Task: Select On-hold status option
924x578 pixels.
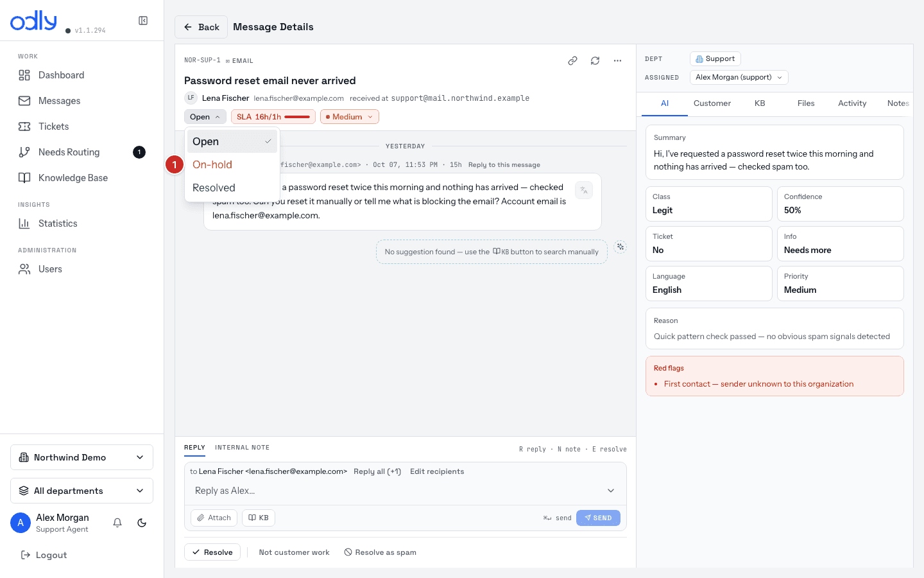Action: point(232,164)
